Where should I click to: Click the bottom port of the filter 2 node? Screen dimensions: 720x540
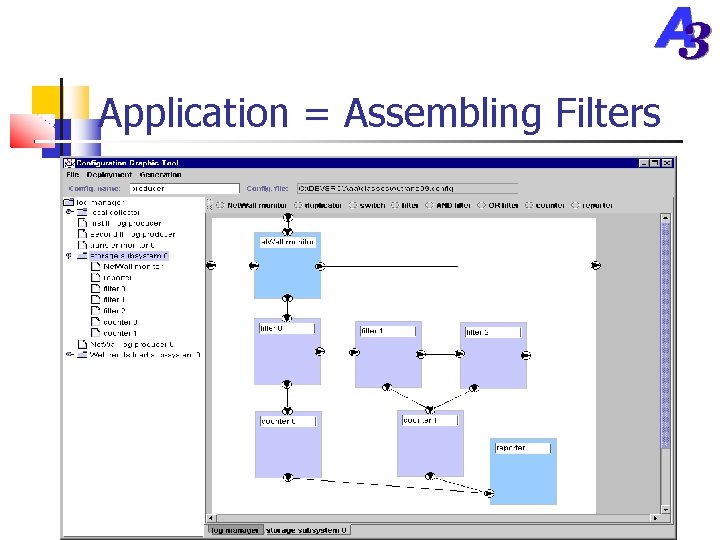pyautogui.click(x=473, y=388)
